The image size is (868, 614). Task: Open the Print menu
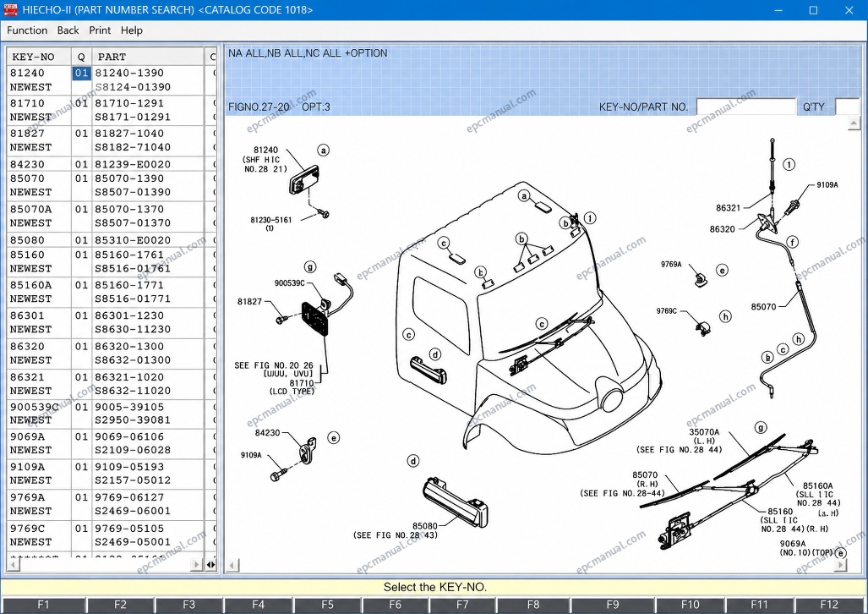[100, 30]
